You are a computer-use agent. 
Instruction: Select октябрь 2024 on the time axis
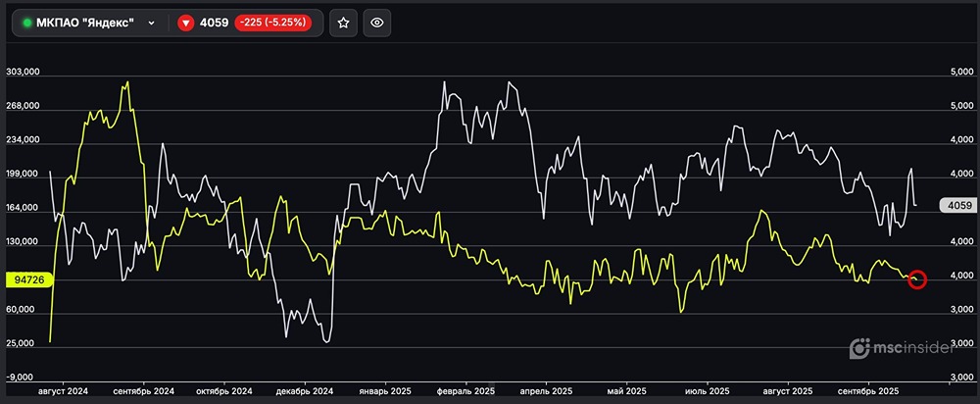click(x=223, y=390)
